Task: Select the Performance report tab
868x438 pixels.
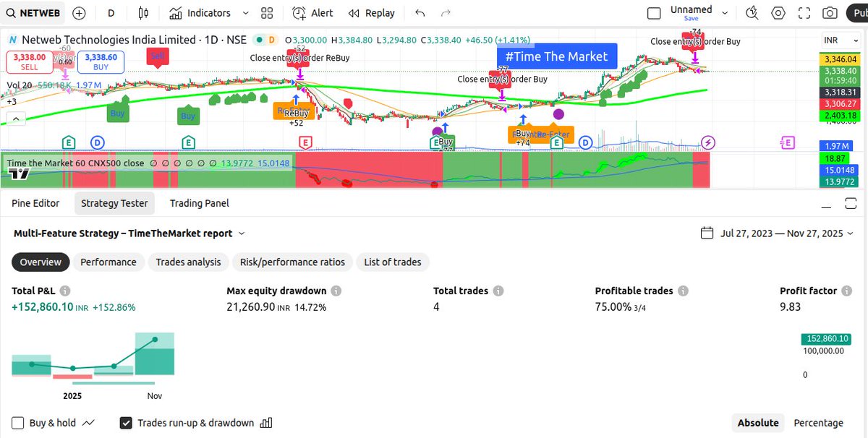Action: tap(109, 262)
